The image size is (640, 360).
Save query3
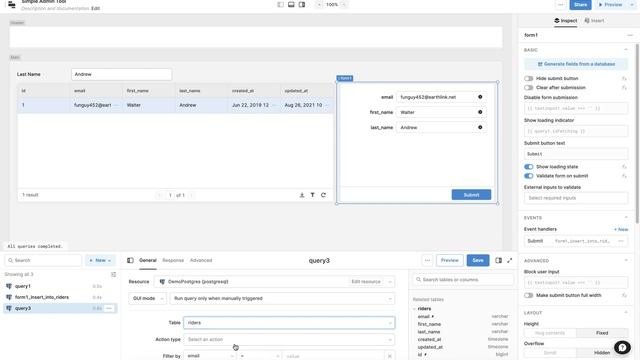coord(478,260)
